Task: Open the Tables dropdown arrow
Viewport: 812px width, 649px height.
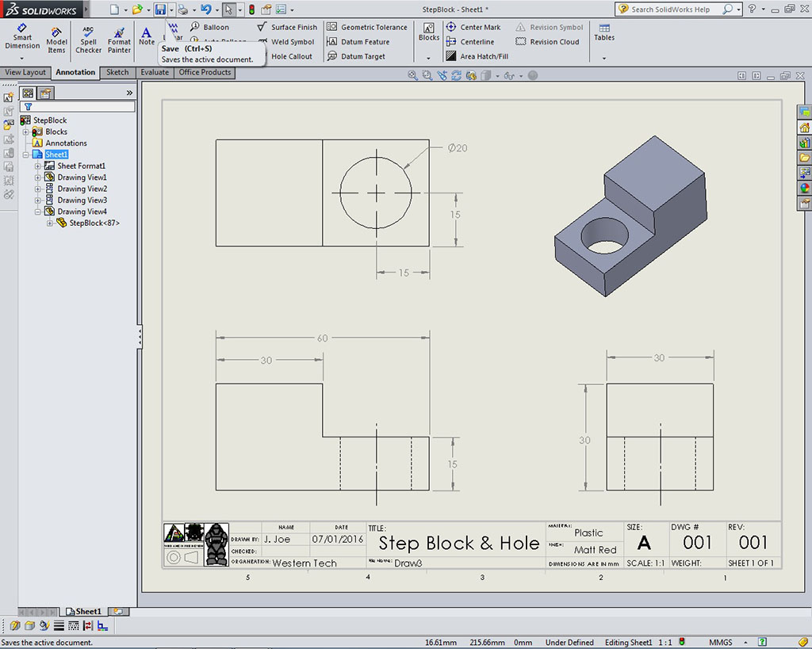Action: click(x=604, y=58)
